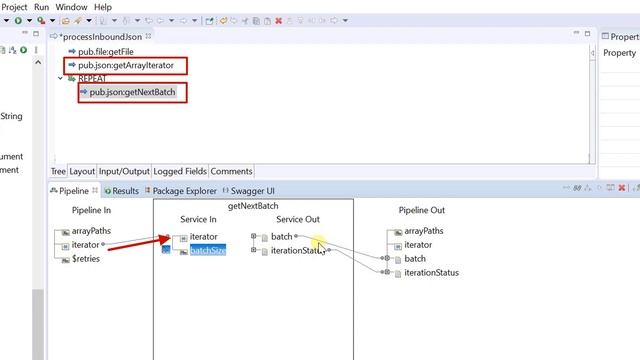Expand iterationStatus in Pipeline Out
The width and height of the screenshot is (640, 360).
tap(387, 272)
